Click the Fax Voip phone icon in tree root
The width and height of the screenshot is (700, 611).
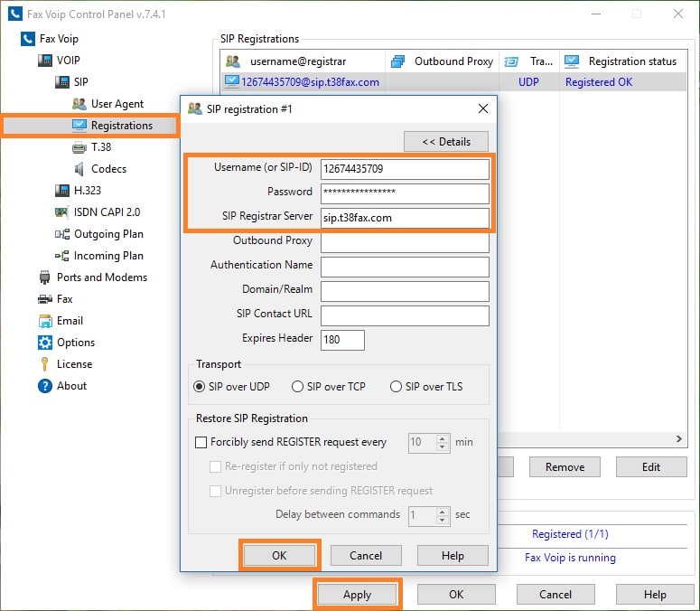(27, 39)
